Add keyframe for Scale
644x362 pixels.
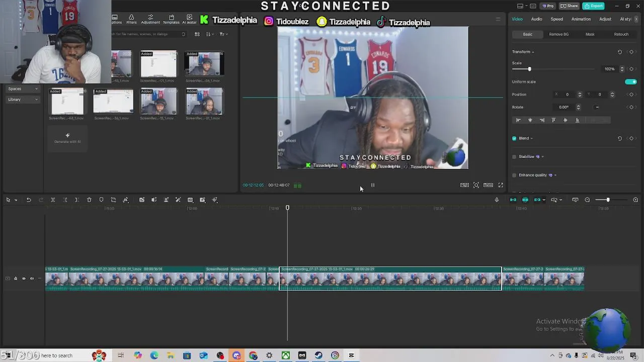pos(631,69)
